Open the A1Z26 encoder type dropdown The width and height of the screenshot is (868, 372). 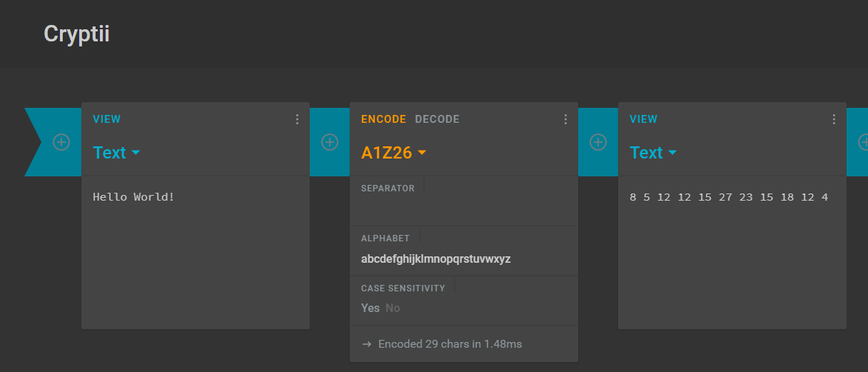[x=394, y=152]
